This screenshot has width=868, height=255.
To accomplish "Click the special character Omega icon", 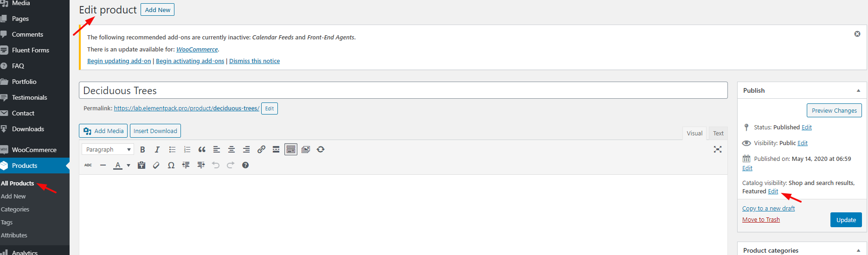I will (x=171, y=165).
